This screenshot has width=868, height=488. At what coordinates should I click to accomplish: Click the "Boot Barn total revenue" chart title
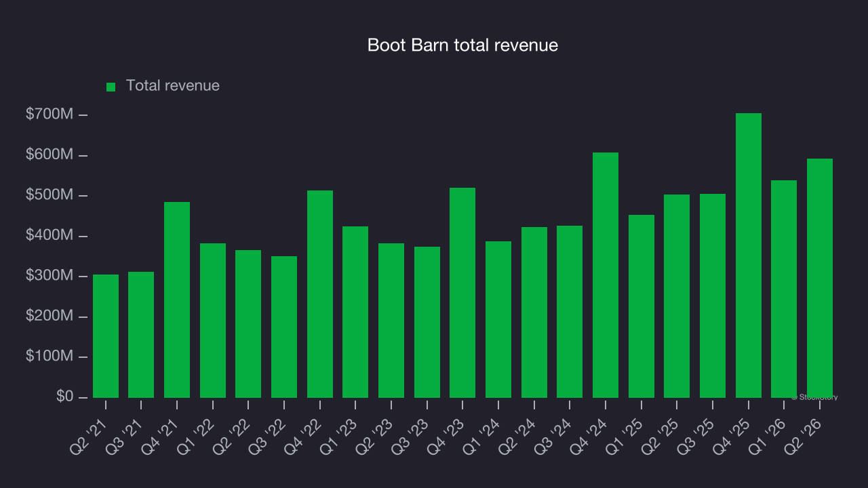coord(462,45)
